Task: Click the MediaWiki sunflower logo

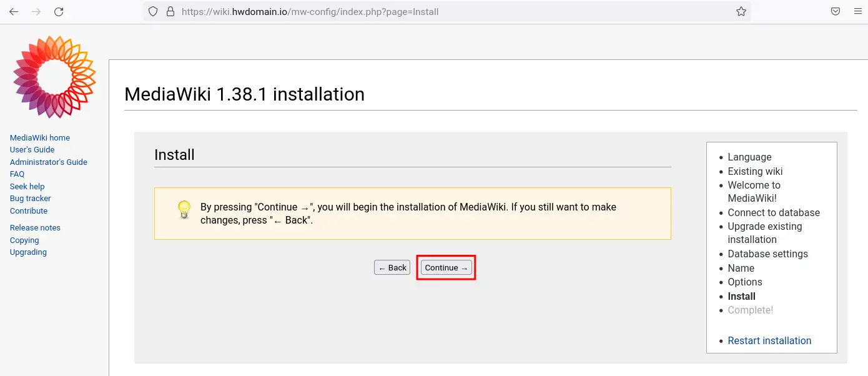Action: [54, 77]
